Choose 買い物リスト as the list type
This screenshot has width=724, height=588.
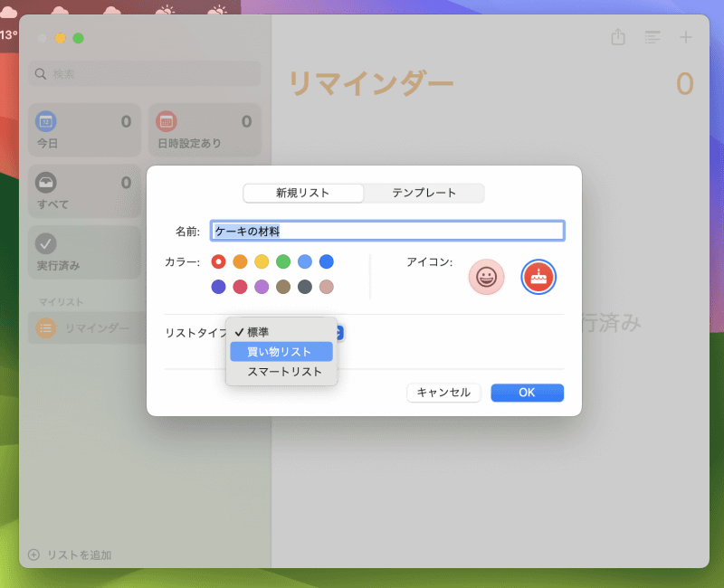(281, 351)
